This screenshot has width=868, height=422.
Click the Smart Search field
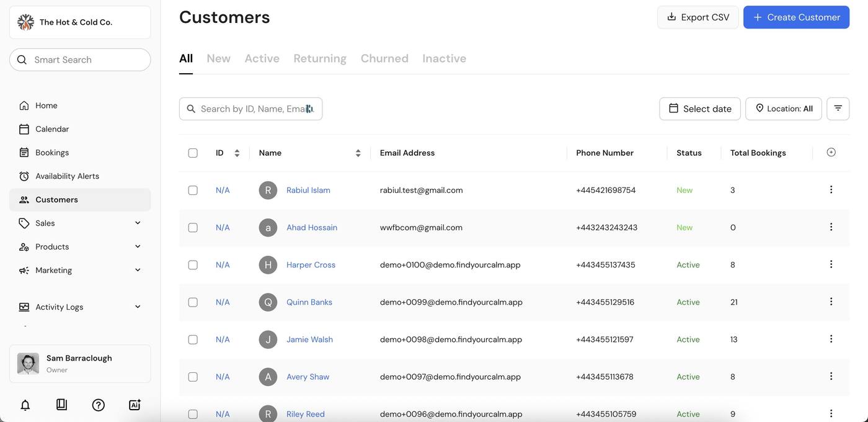pos(80,60)
